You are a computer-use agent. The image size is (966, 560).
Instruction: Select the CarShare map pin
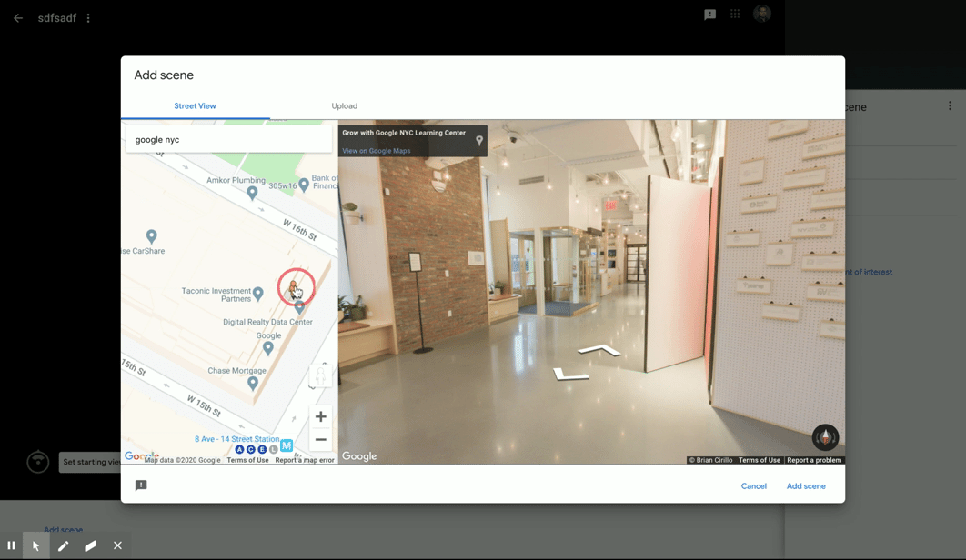point(151,236)
